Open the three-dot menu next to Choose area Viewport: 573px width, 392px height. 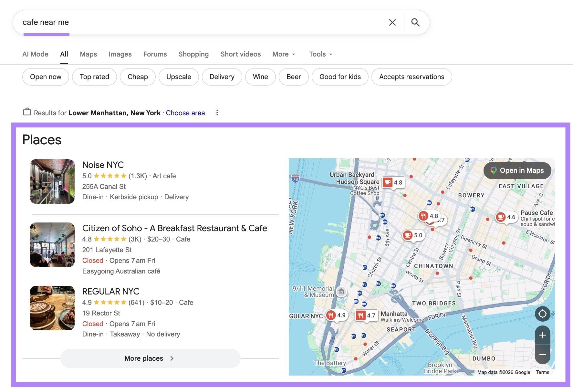217,112
